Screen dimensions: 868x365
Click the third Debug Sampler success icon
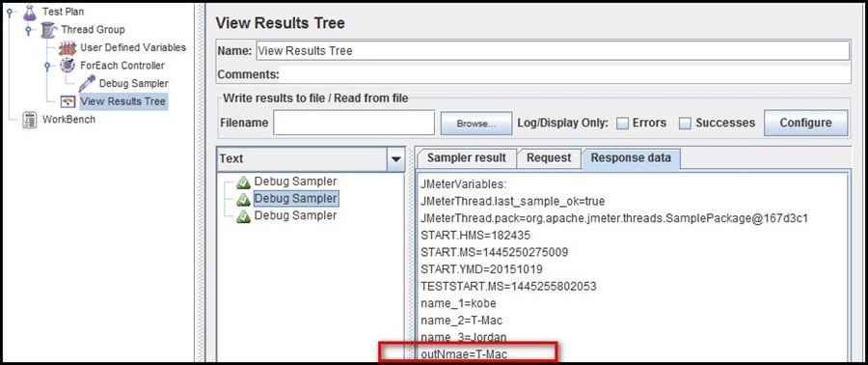243,216
